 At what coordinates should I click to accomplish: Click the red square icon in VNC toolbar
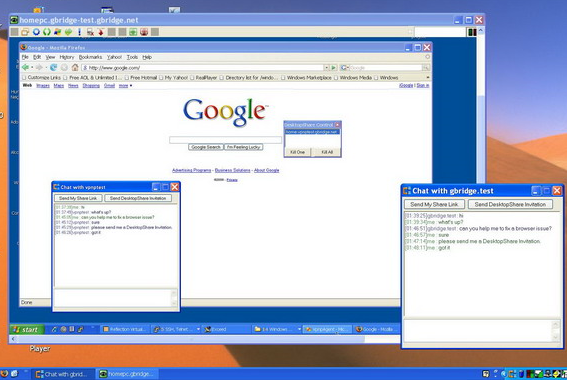144,32
